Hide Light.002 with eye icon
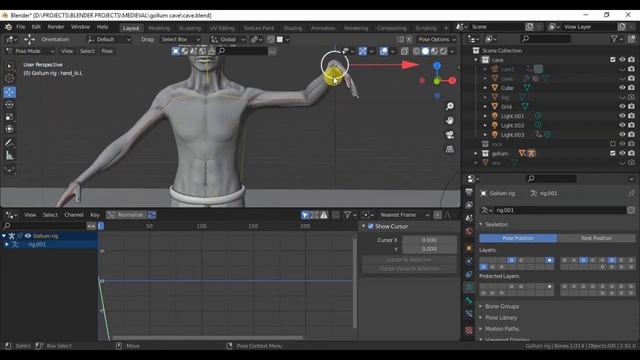The width and height of the screenshot is (640, 360). tap(622, 125)
